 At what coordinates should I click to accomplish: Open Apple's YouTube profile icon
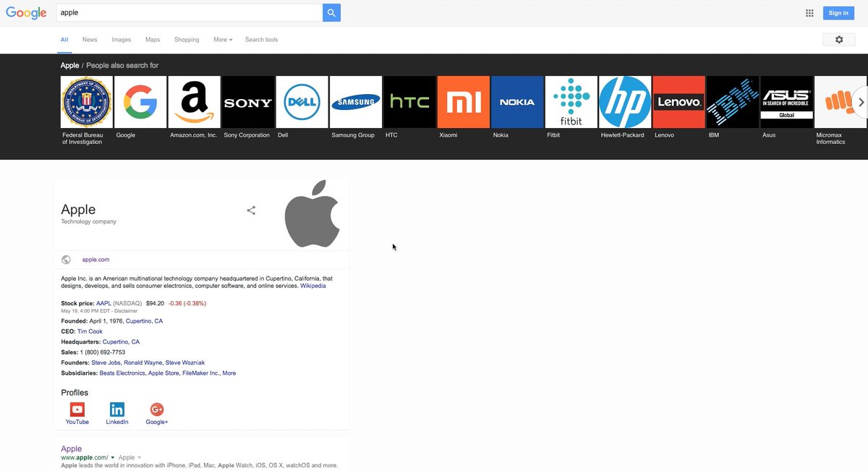click(x=77, y=410)
